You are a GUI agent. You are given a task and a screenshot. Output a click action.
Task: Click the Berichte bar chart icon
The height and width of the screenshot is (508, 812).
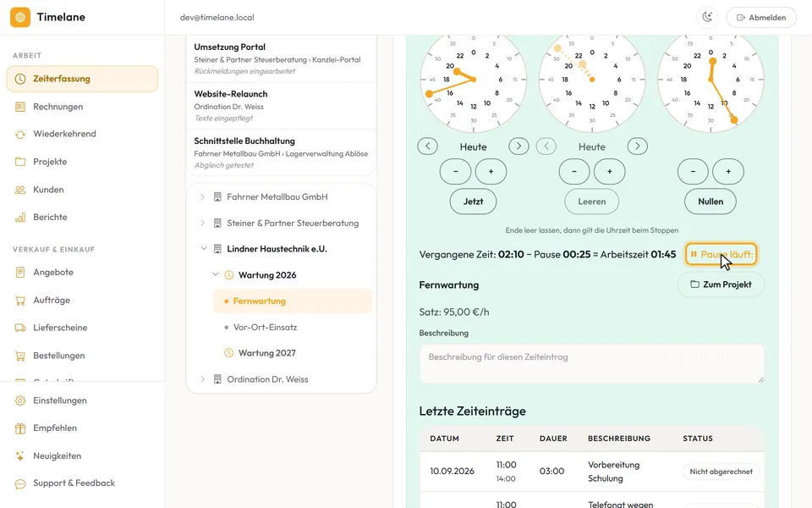point(20,218)
